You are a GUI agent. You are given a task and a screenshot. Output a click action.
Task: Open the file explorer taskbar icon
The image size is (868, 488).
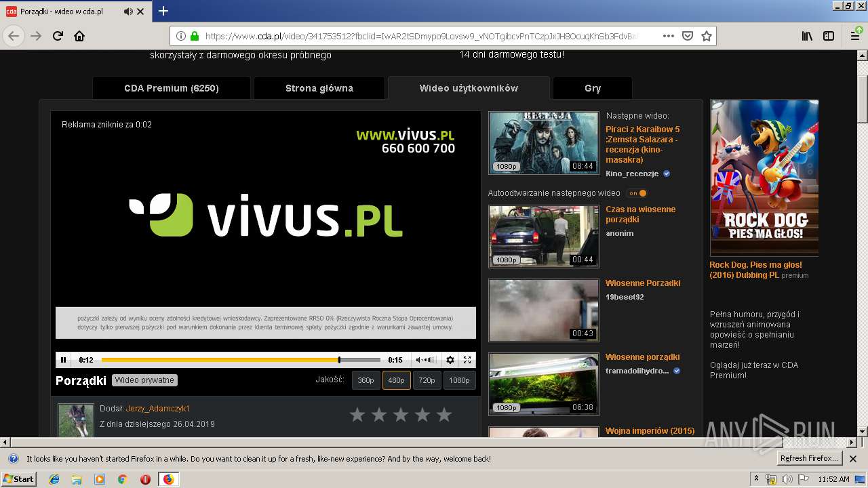(77, 479)
